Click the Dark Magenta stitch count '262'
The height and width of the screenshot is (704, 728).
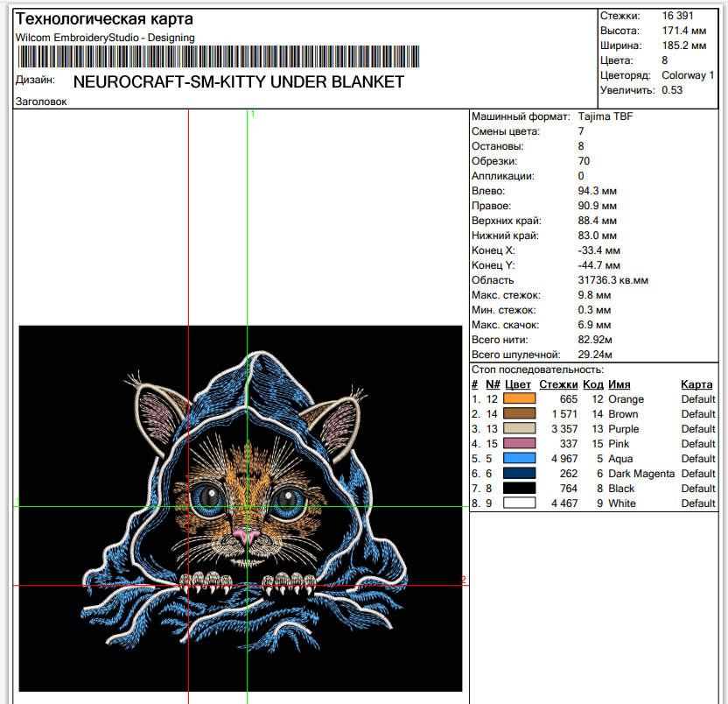click(568, 474)
